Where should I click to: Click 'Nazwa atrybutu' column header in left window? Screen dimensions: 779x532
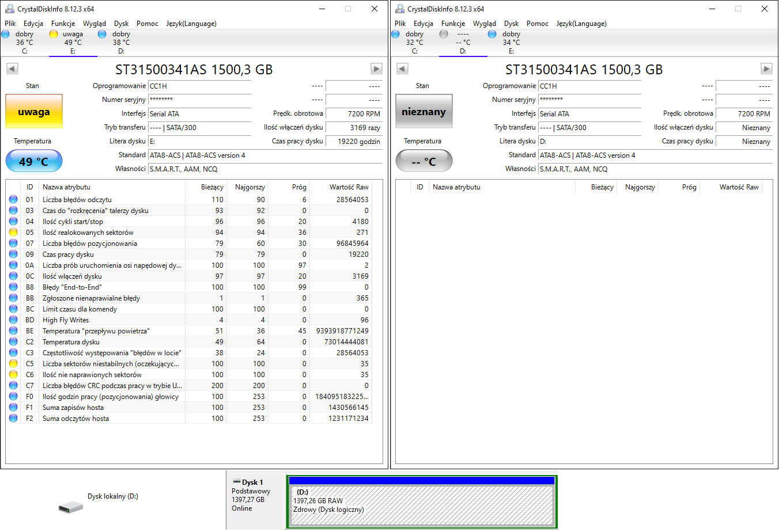112,187
